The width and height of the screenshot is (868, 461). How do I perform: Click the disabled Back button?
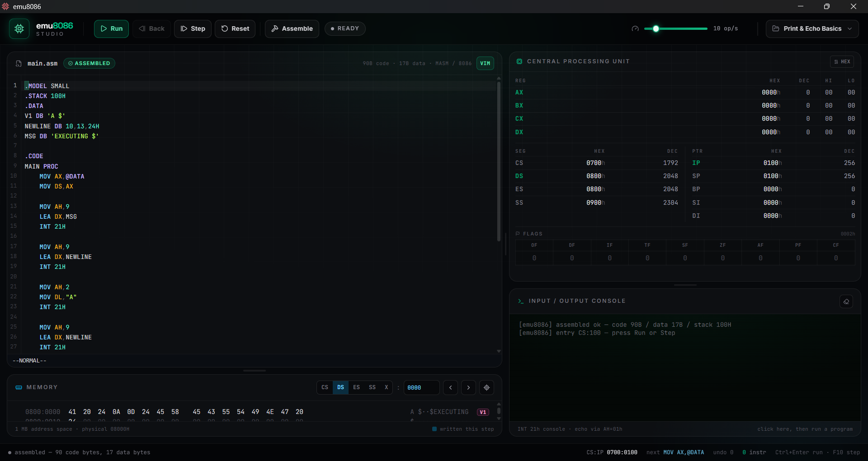(151, 28)
